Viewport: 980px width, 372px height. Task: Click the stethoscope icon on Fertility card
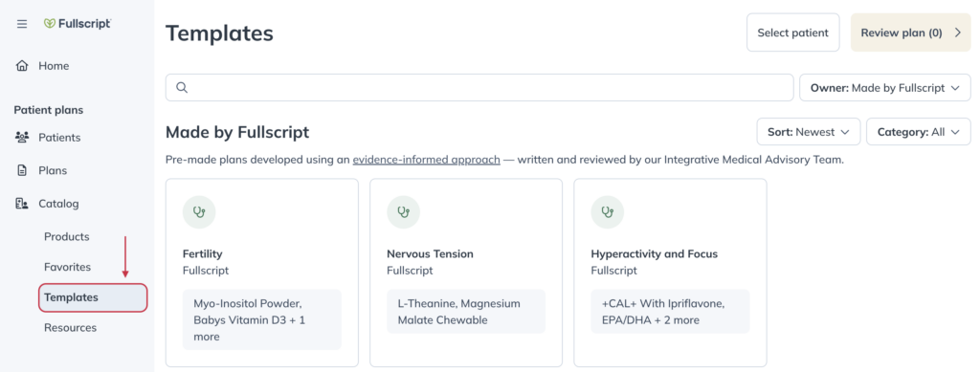(x=199, y=212)
